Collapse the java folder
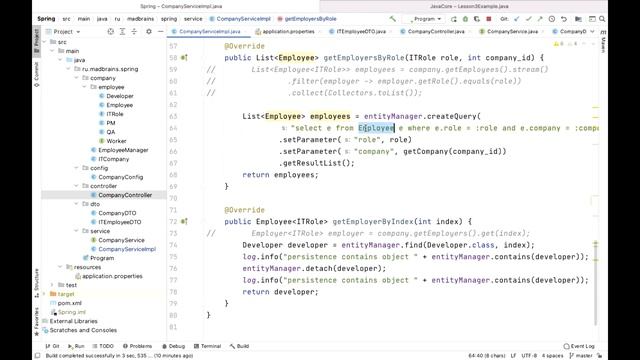640x360 pixels. tap(60, 60)
